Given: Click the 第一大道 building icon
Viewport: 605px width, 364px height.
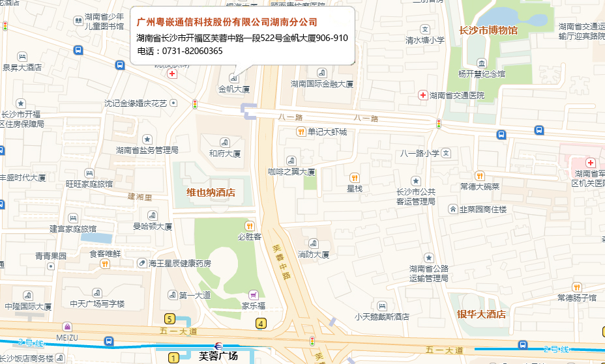Looking at the screenshot, I should [x=173, y=295].
